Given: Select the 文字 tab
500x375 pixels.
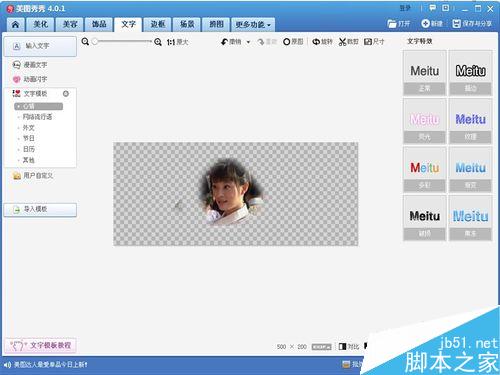Looking at the screenshot, I should [x=128, y=24].
